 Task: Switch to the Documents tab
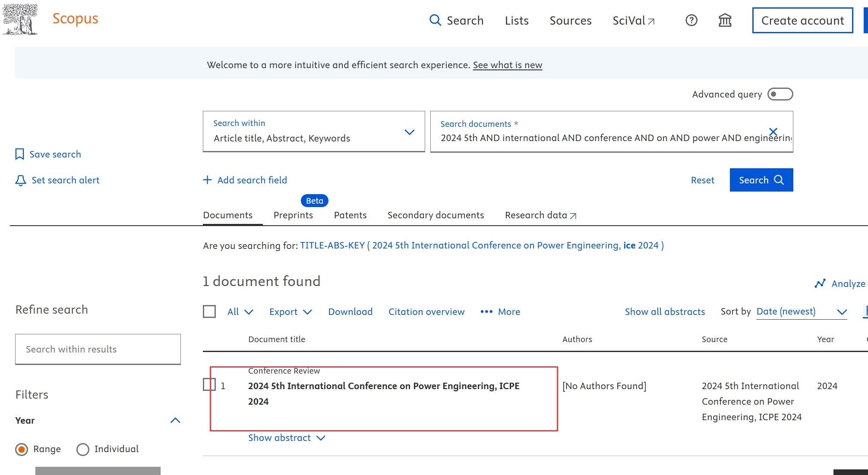(x=228, y=215)
